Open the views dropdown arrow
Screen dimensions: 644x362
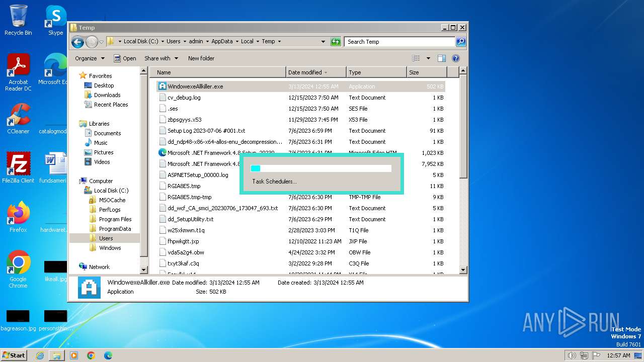coord(428,58)
